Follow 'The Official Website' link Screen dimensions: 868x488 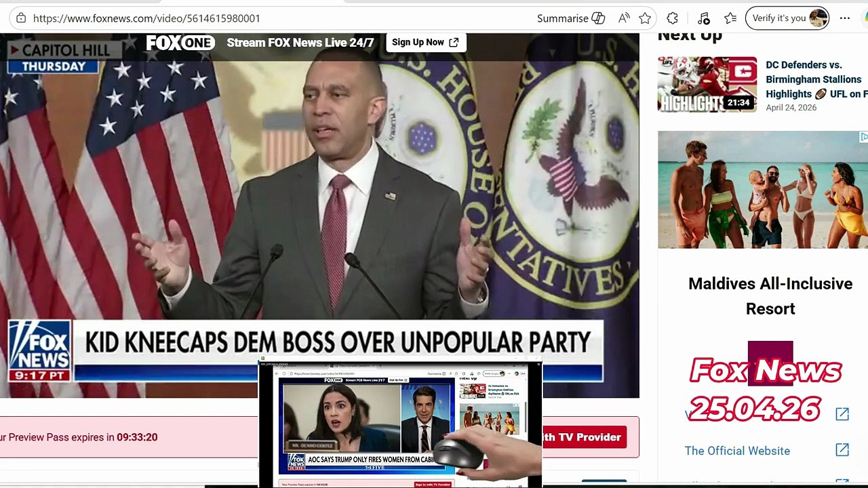(x=737, y=451)
